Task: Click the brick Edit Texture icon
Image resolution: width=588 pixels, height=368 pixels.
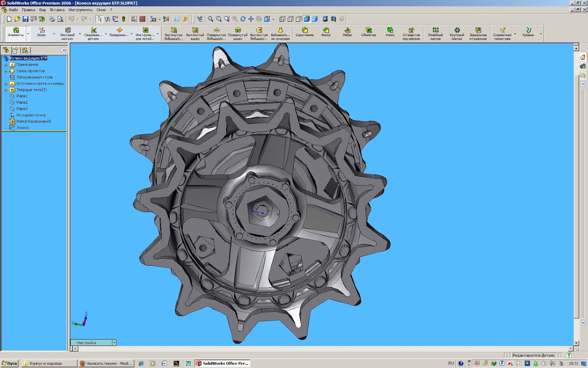Action: 142,19
